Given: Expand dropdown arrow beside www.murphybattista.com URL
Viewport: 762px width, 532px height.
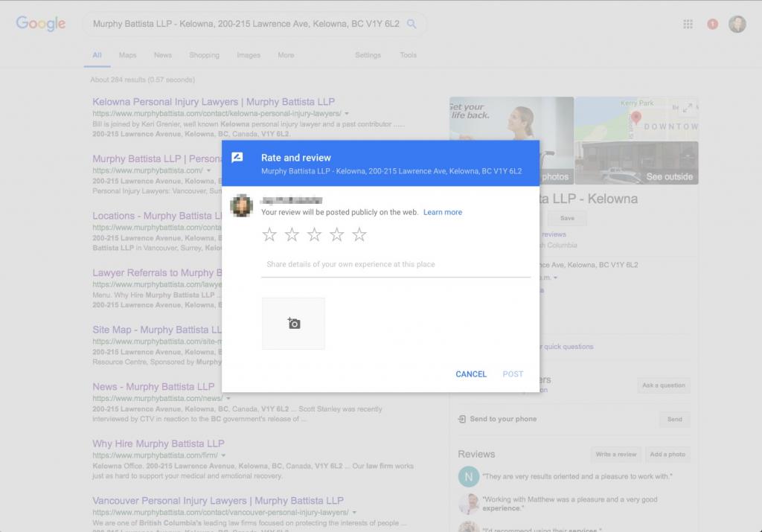Looking at the screenshot, I should [208, 170].
